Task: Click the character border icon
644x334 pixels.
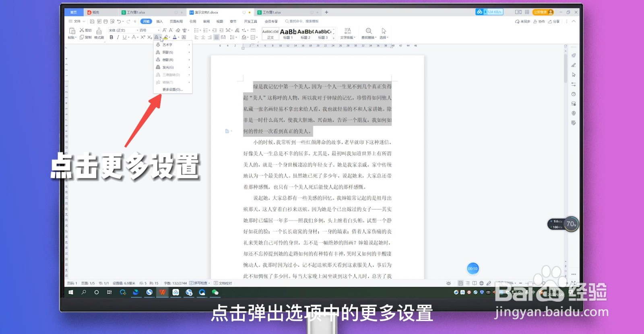Action: (x=184, y=37)
